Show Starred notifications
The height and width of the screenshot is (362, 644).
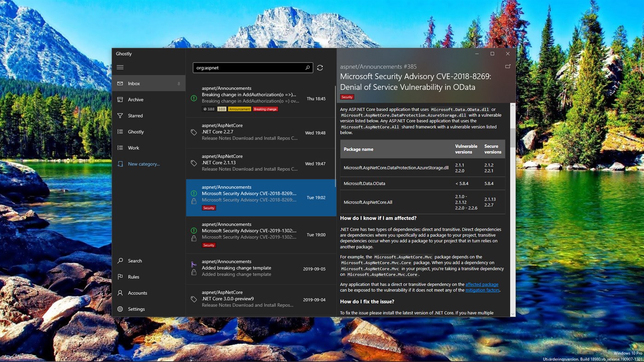tap(149, 115)
